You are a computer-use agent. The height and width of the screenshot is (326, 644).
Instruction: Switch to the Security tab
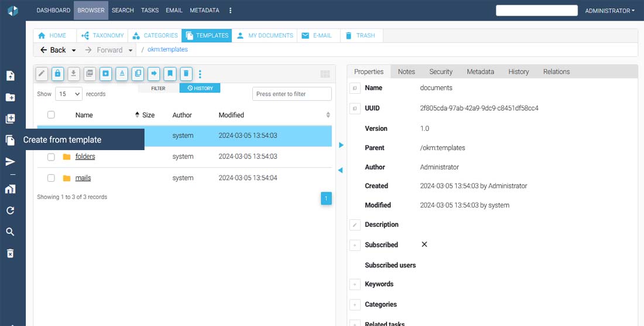[440, 72]
